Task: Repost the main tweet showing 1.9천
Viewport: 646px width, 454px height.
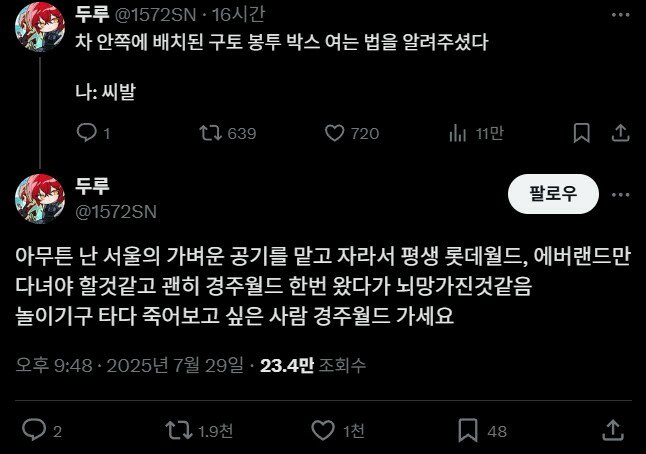Action: click(199, 431)
